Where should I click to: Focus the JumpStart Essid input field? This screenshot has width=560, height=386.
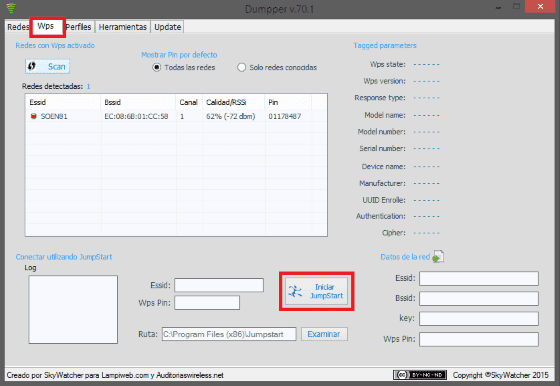pyautogui.click(x=219, y=285)
